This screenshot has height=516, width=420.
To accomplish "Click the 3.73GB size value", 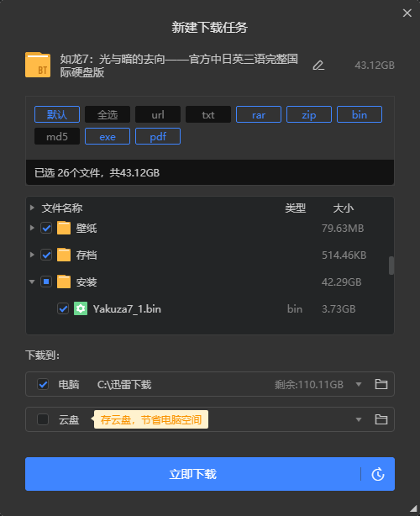I will (339, 309).
